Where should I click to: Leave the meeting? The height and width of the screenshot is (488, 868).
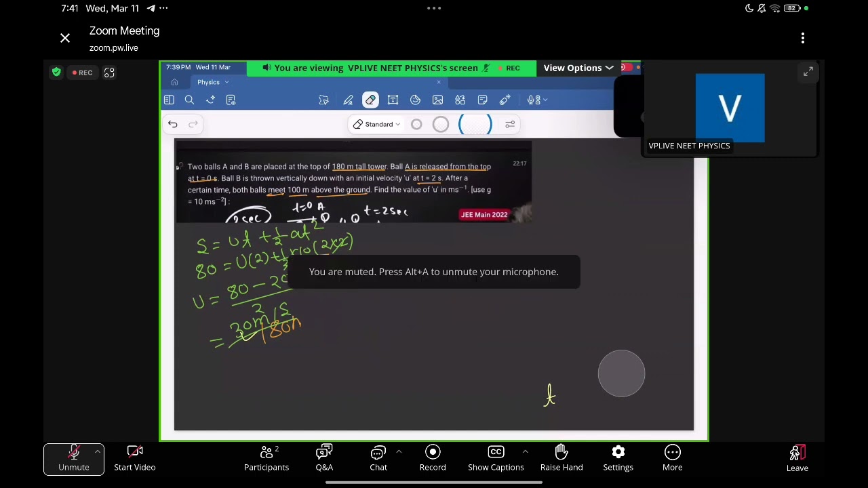coord(797,459)
